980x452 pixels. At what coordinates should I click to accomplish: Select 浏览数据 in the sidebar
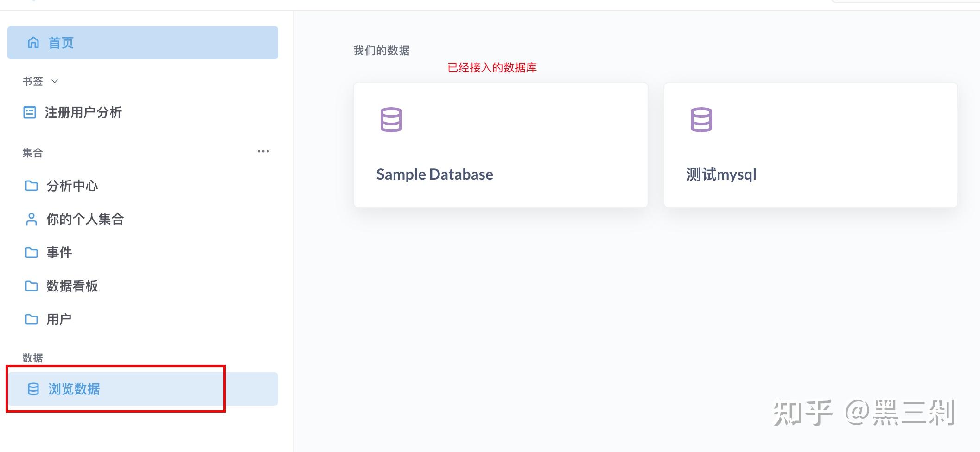[74, 389]
